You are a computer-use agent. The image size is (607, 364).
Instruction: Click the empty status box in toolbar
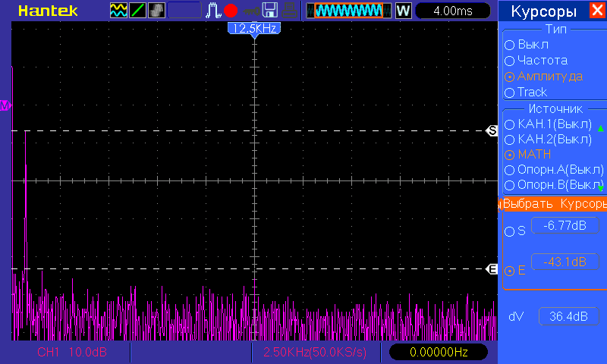point(184,11)
